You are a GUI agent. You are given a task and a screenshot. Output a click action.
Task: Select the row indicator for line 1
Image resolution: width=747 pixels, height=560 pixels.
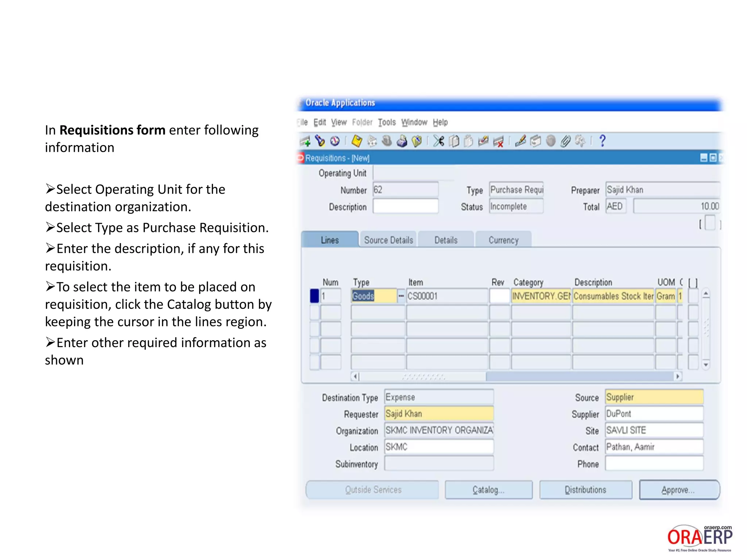click(314, 296)
